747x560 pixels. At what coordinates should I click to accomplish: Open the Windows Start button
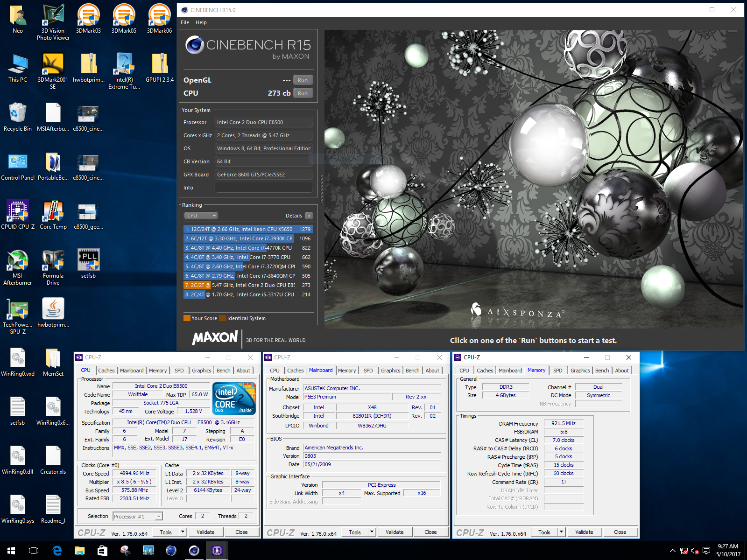point(11,551)
